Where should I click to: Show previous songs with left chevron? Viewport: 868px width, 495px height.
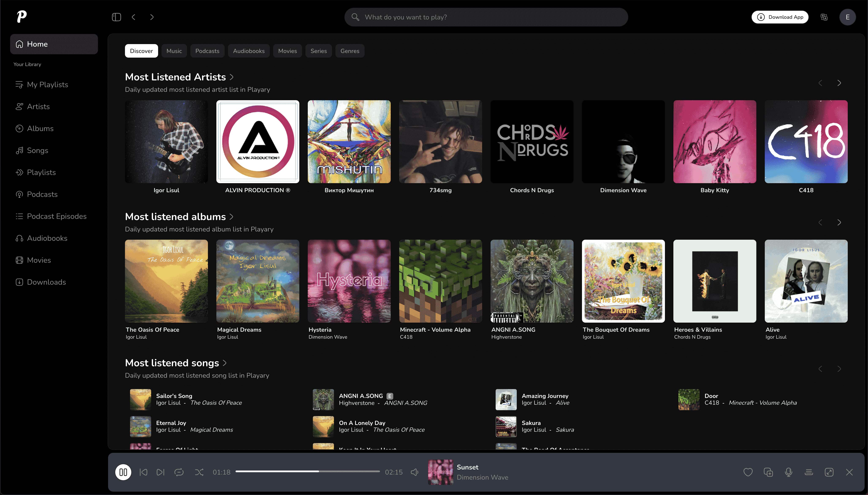coord(820,369)
